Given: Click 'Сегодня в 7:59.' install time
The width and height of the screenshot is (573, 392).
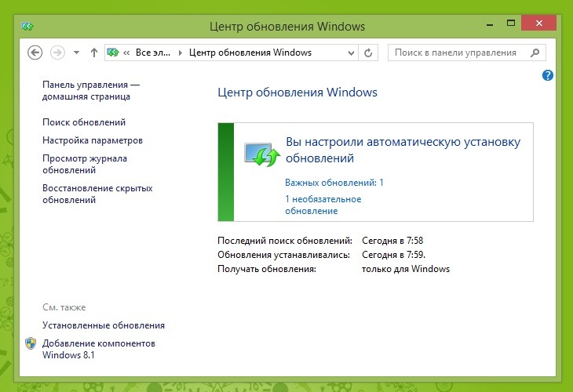Looking at the screenshot, I should point(393,255).
